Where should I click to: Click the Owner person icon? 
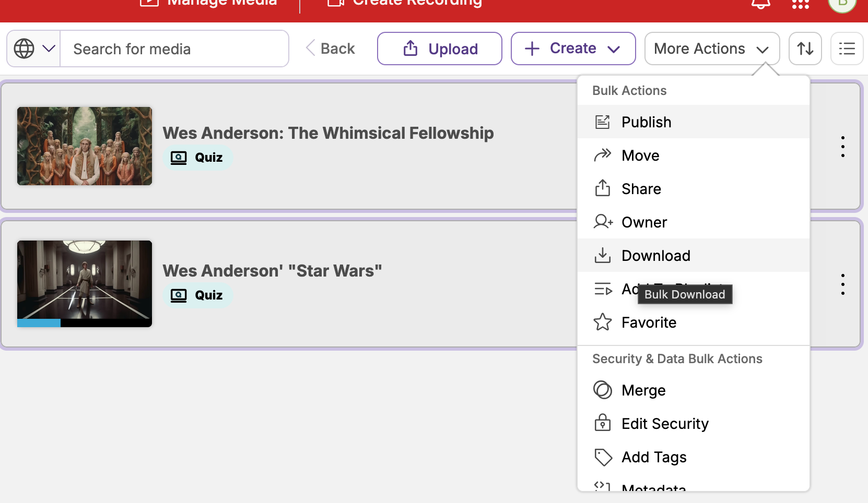603,222
